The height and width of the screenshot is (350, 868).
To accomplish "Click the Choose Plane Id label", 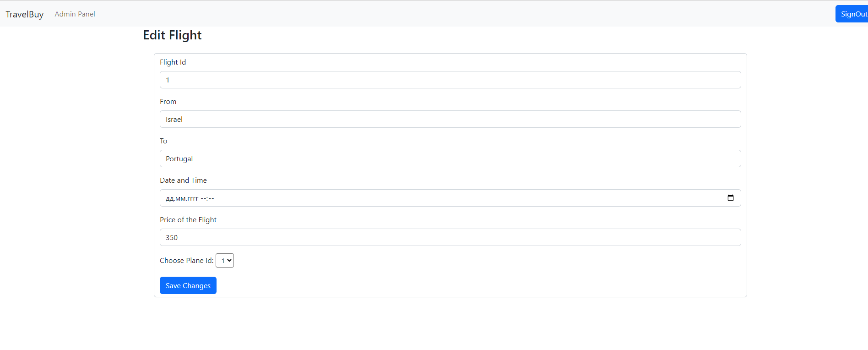I will (186, 260).
